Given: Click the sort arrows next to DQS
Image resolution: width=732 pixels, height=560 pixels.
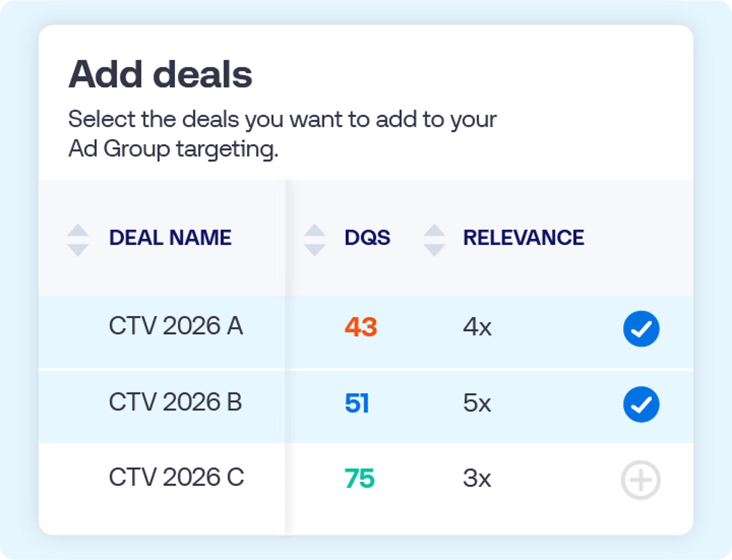Looking at the screenshot, I should pyautogui.click(x=315, y=238).
